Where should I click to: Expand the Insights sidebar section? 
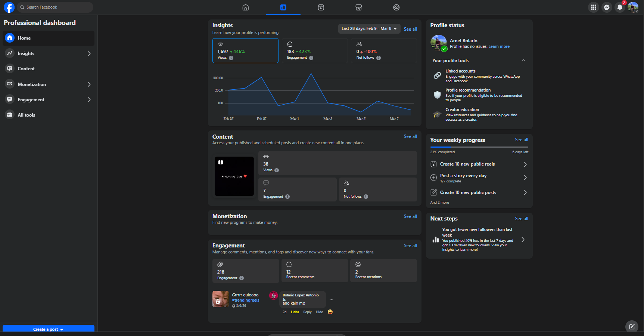[89, 53]
